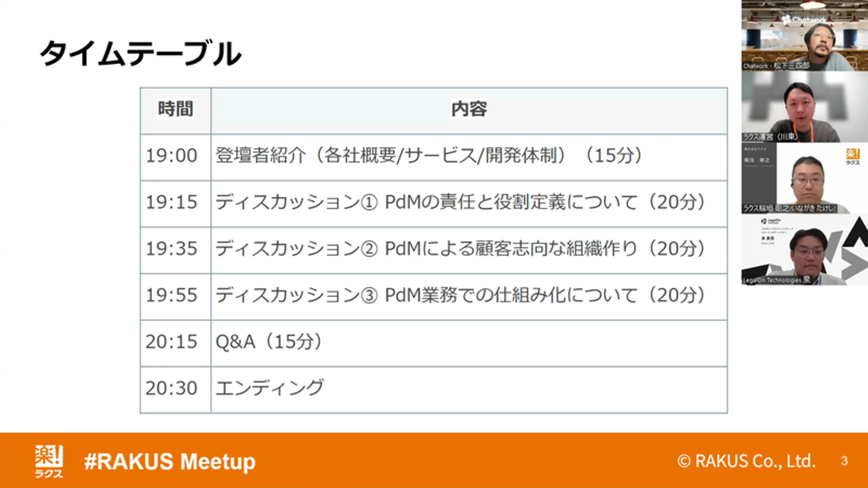The width and height of the screenshot is (868, 488).
Task: Click the orange Rakus logo in the third video tile
Action: tap(852, 157)
